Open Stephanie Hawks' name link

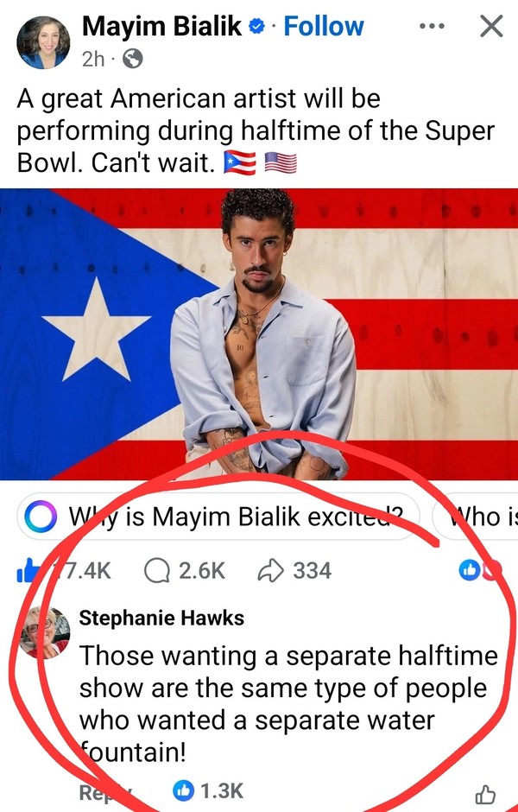161,618
